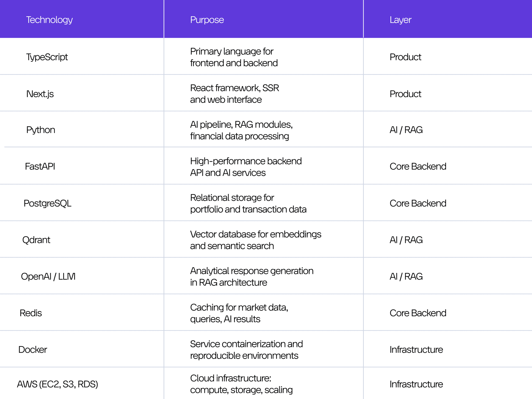Click the OpenAI / LLM cell
Image resolution: width=532 pixels, height=399 pixels.
(48, 277)
